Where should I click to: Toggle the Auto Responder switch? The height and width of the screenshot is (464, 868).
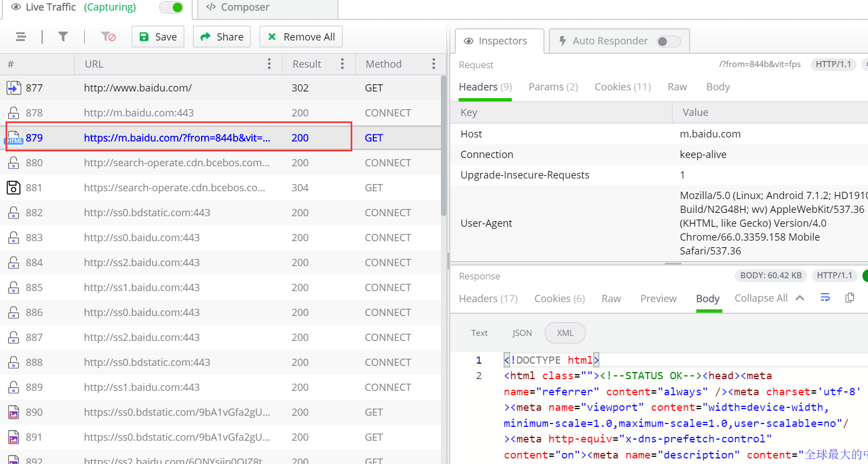(x=669, y=41)
